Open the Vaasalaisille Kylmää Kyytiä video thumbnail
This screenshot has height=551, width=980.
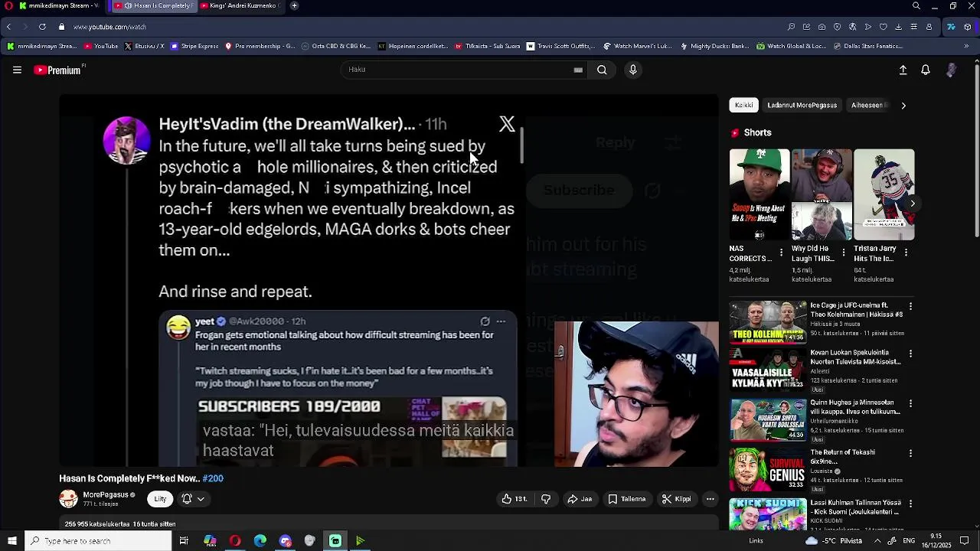[767, 370]
